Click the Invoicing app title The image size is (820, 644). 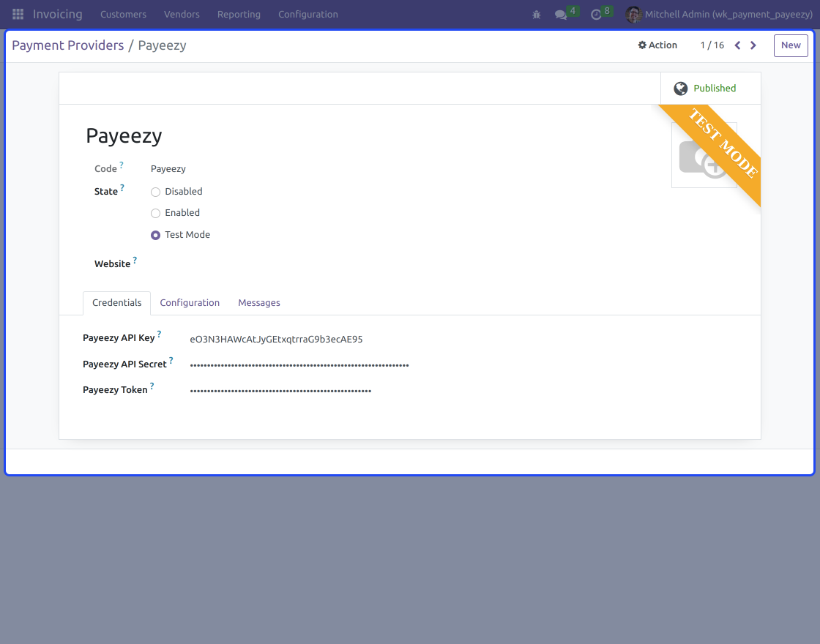point(58,14)
